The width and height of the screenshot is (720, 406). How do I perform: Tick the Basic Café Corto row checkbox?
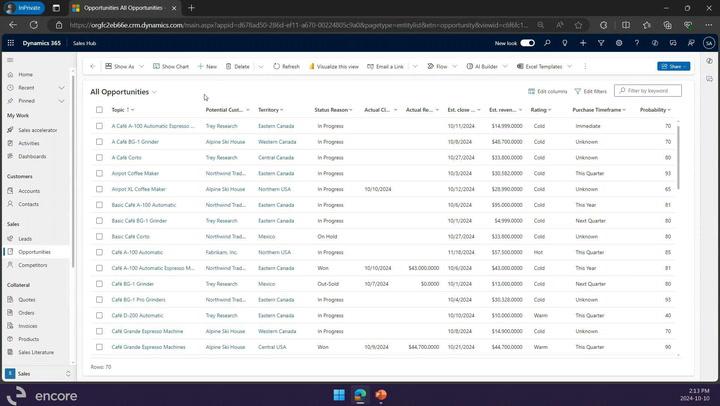(x=99, y=237)
